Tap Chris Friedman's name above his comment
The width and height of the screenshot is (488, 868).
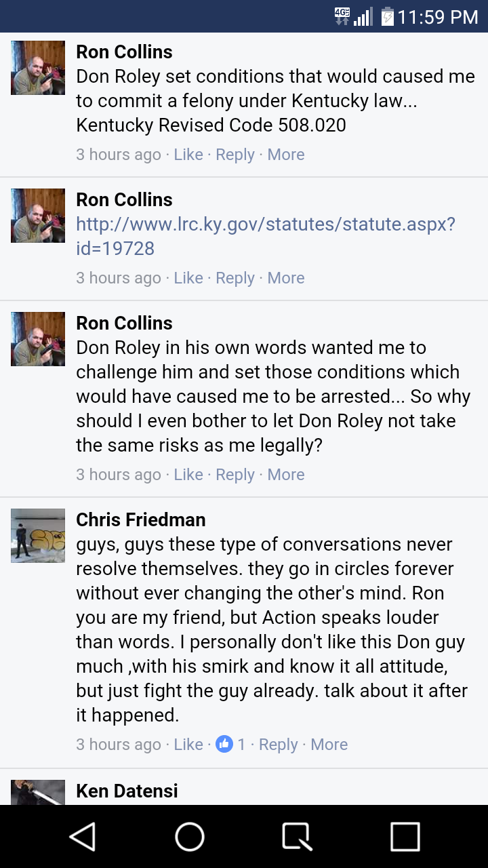tap(141, 520)
